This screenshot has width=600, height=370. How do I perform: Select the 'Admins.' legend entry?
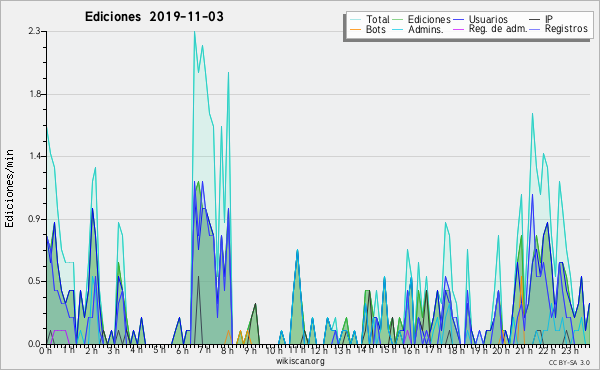coord(426,29)
